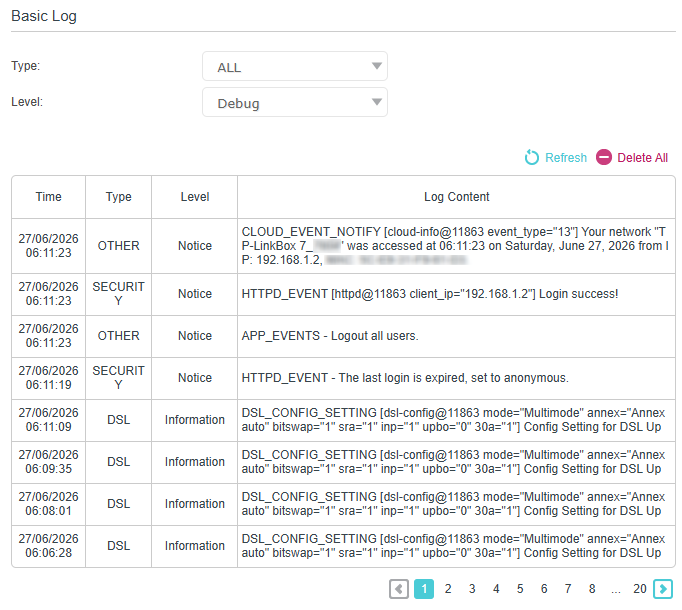This screenshot has height=610, width=682.
Task: Click the Delete All link text
Action: tap(642, 158)
